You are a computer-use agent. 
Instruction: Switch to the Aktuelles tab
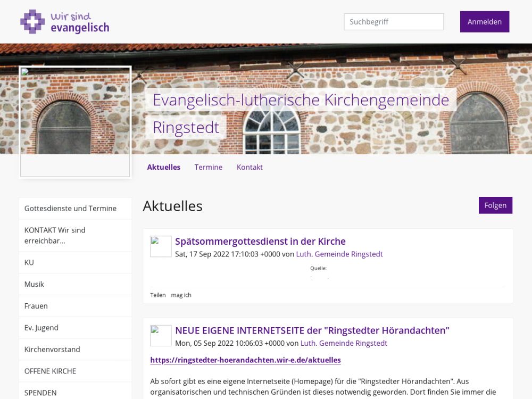point(163,167)
